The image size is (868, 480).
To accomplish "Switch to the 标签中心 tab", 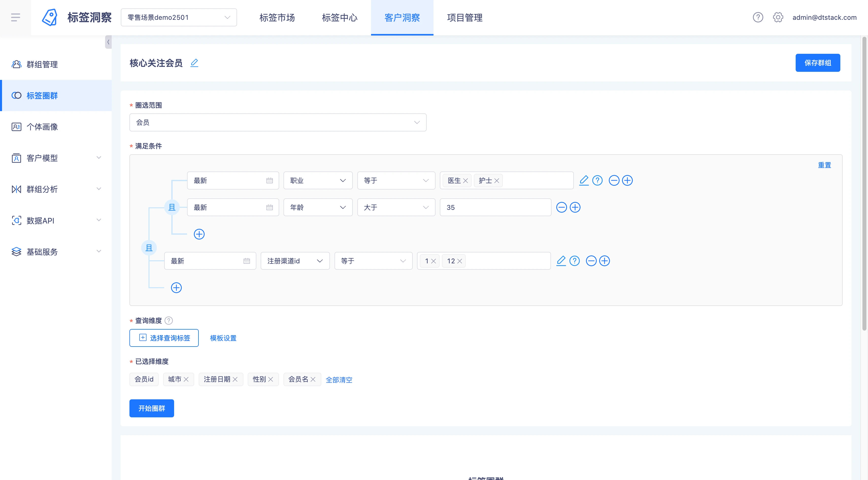I will coord(340,17).
